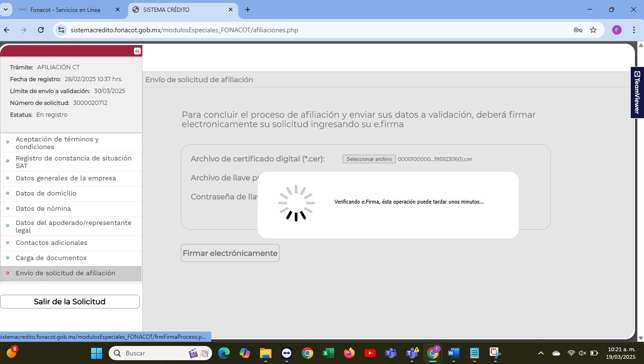This screenshot has width=644, height=364.
Task: Open Datos generales de la empresa
Action: 65,178
